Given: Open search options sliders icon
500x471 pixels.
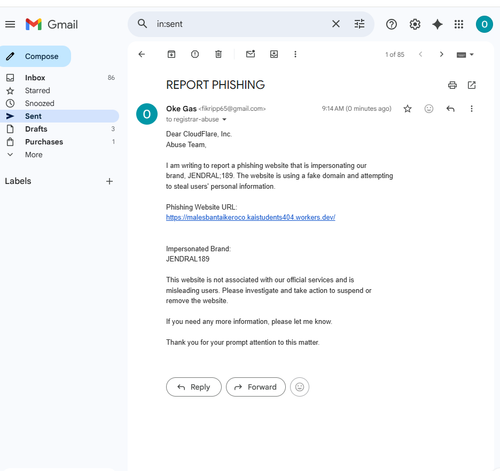Looking at the screenshot, I should [x=359, y=24].
